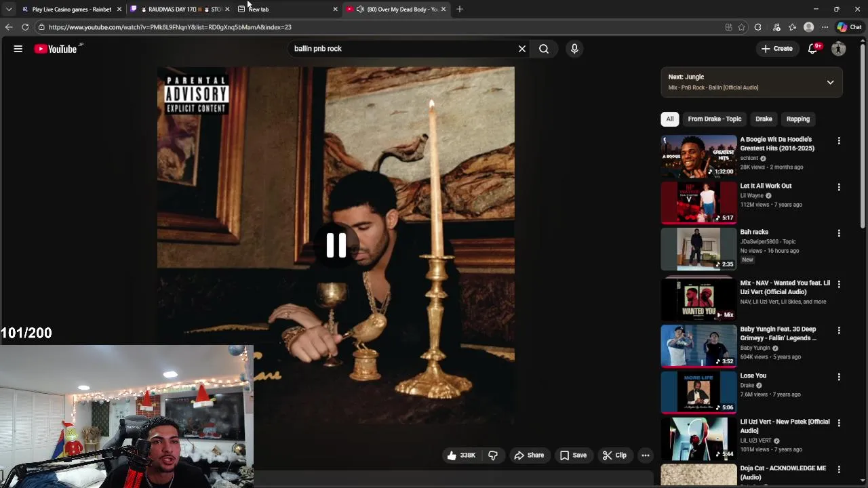Open a new browser tab
868x488 pixels.
coord(460,9)
